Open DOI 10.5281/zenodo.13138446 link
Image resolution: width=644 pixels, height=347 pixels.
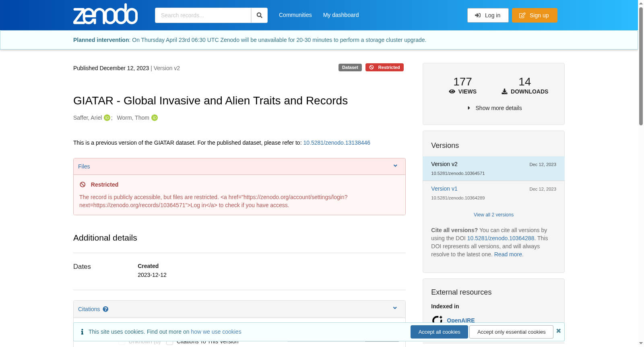pos(336,143)
